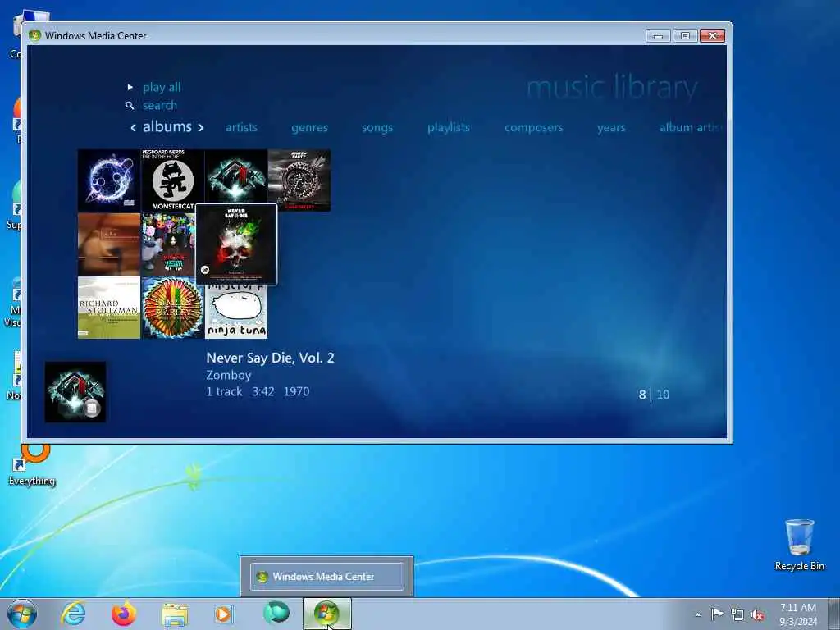Viewport: 840px width, 630px height.
Task: Click the now playing thumbnail at bottom left
Action: (x=75, y=392)
